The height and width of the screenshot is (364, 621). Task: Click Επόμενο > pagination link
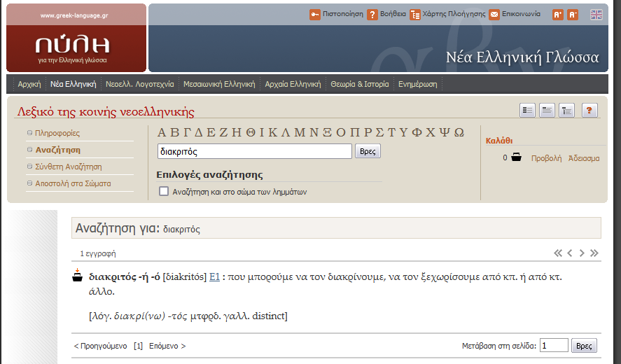coord(167,346)
